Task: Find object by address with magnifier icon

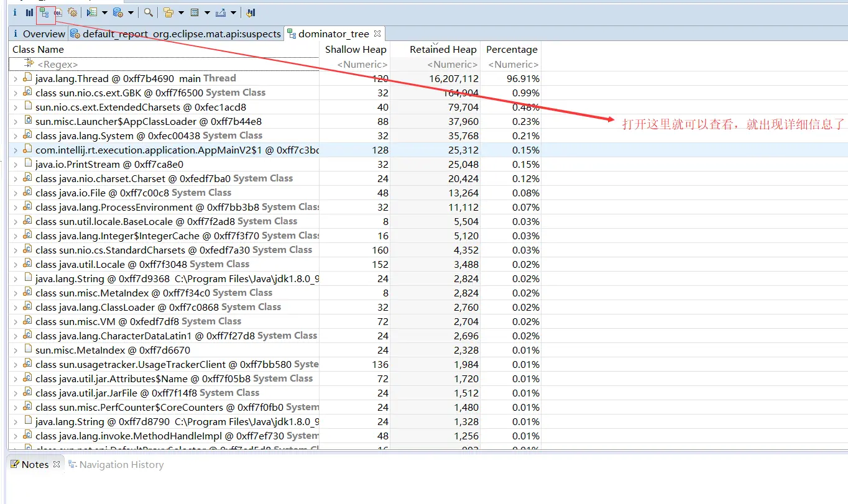Action: pos(148,12)
